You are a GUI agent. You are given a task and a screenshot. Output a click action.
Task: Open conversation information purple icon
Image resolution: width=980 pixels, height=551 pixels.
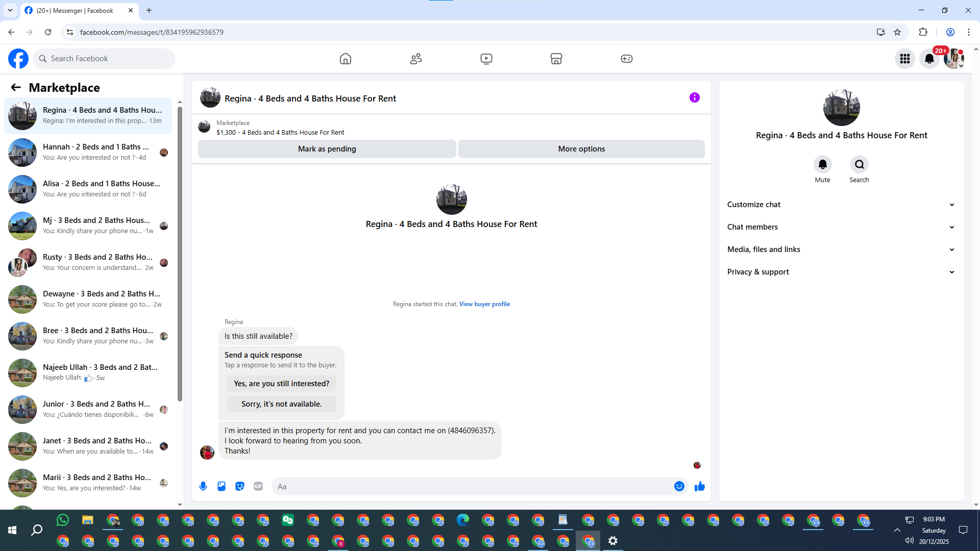tap(695, 97)
